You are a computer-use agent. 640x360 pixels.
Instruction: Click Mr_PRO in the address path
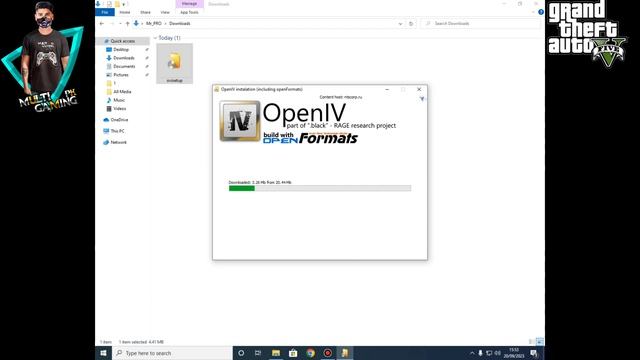coord(154,24)
